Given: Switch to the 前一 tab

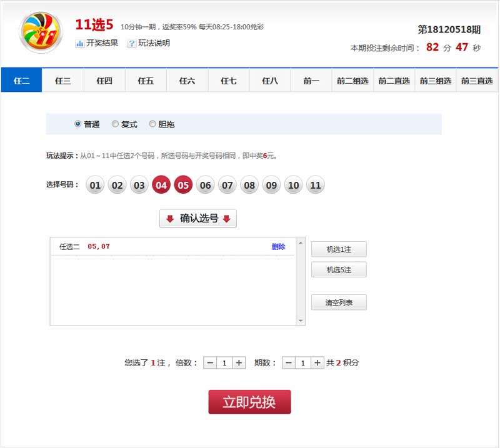Looking at the screenshot, I should coord(311,81).
